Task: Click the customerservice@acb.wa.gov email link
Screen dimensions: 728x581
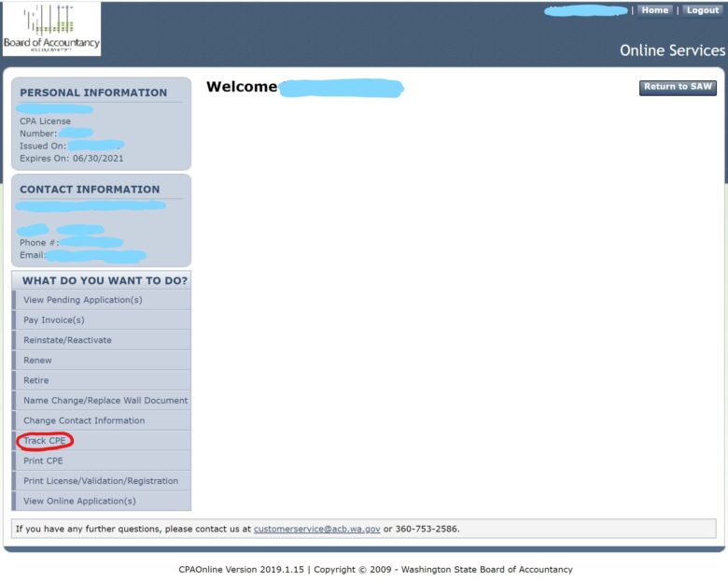Action: click(316, 529)
